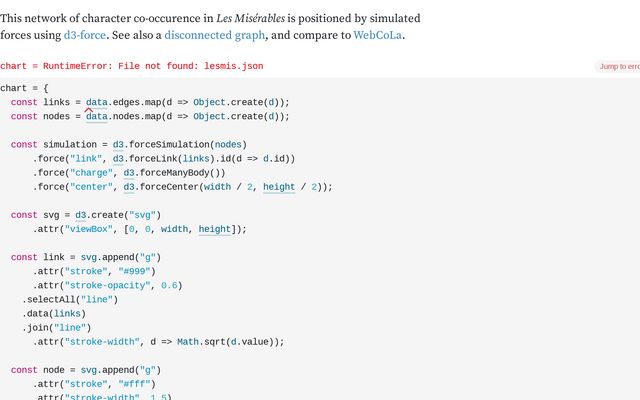Image resolution: width=640 pixels, height=400 pixels.
Task: Click the Math.sqrt stroke-width expression
Action: (230, 341)
